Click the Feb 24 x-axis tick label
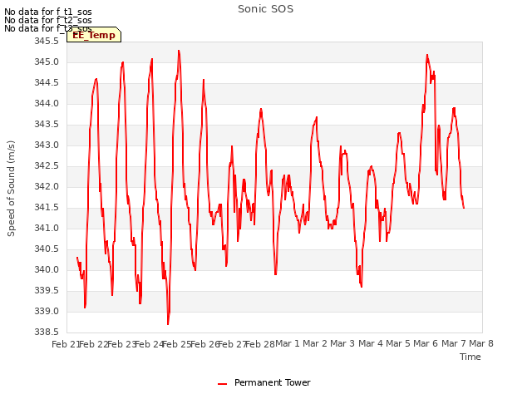This screenshot has height=399, width=532. (150, 344)
